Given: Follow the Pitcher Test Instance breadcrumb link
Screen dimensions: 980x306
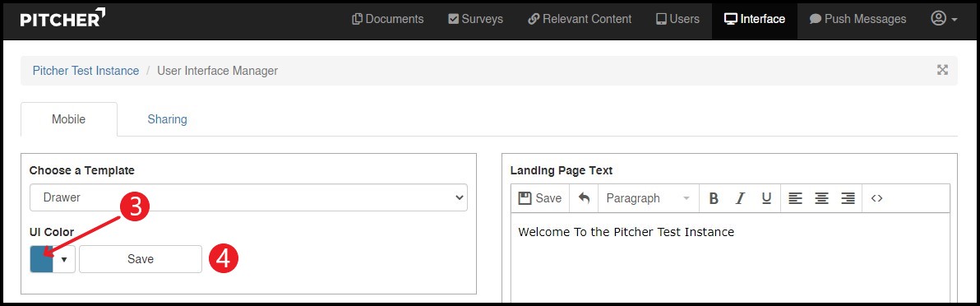Looking at the screenshot, I should click(x=86, y=71).
